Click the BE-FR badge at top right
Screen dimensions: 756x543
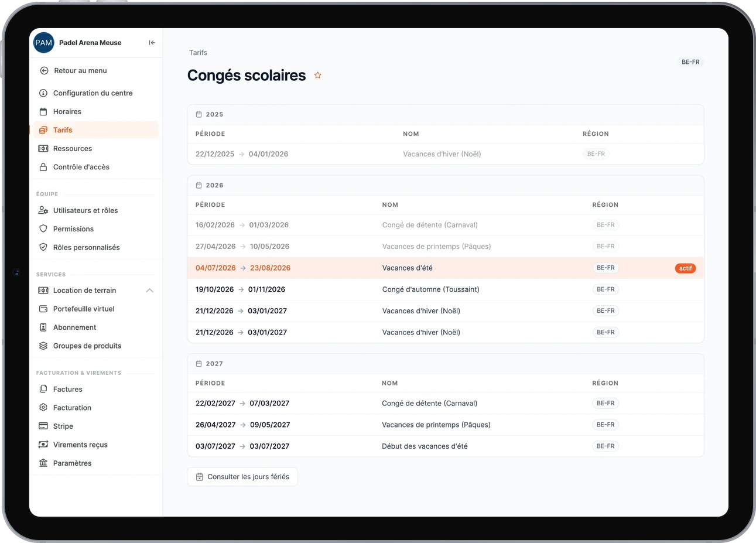pyautogui.click(x=690, y=62)
